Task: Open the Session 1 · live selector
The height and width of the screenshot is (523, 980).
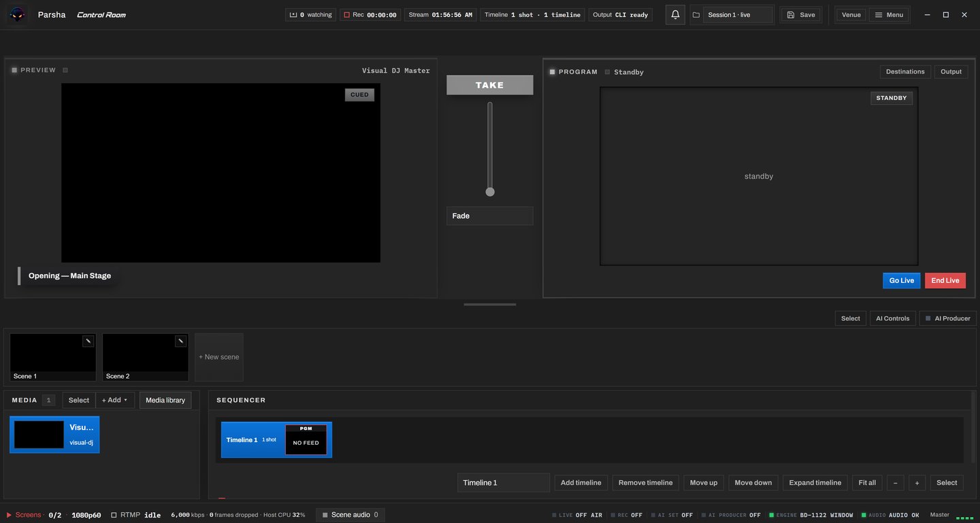Action: pyautogui.click(x=738, y=14)
